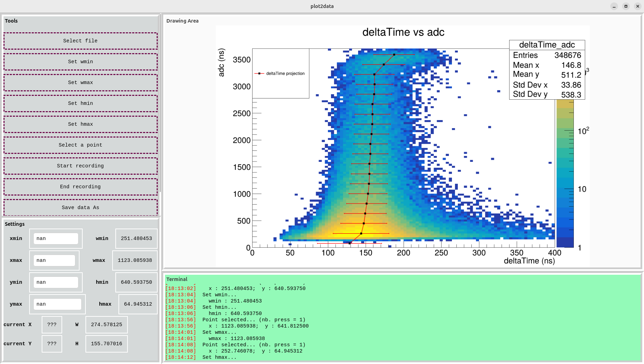The height and width of the screenshot is (364, 644).
Task: Click the Terminal panel header
Action: 177,279
